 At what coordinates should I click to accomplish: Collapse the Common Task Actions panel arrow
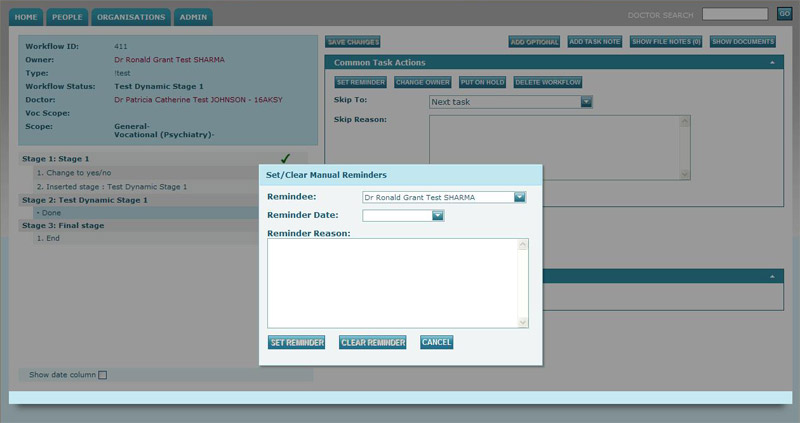pyautogui.click(x=773, y=63)
